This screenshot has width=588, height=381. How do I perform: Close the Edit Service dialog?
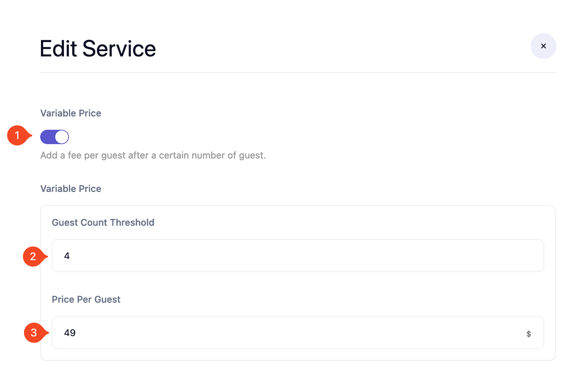543,46
